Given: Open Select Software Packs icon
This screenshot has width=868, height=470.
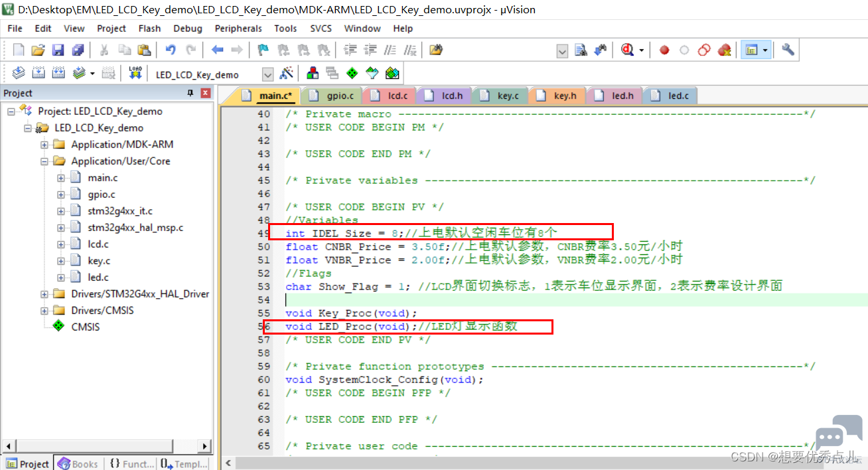Looking at the screenshot, I should [372, 73].
